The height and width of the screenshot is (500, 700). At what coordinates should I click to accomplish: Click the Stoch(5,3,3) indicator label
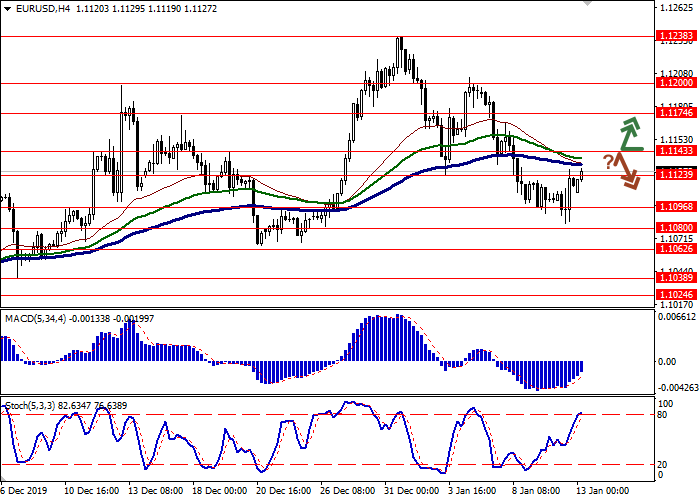click(x=32, y=405)
